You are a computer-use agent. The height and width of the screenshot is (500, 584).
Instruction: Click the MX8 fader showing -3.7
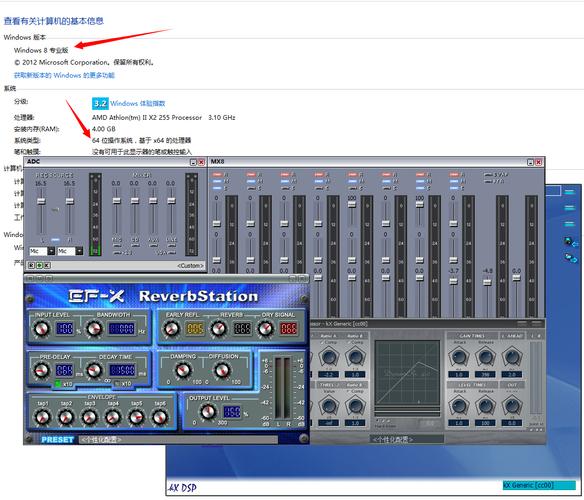pos(453,281)
